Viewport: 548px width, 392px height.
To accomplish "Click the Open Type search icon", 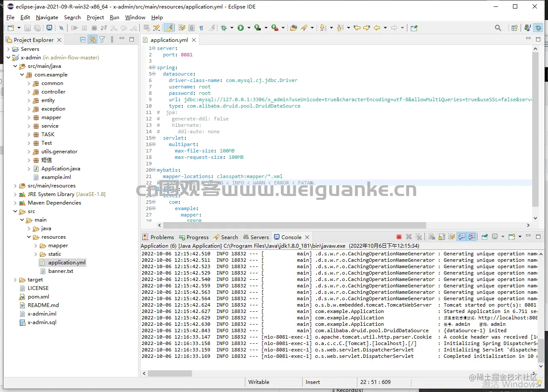I will pyautogui.click(x=293, y=28).
